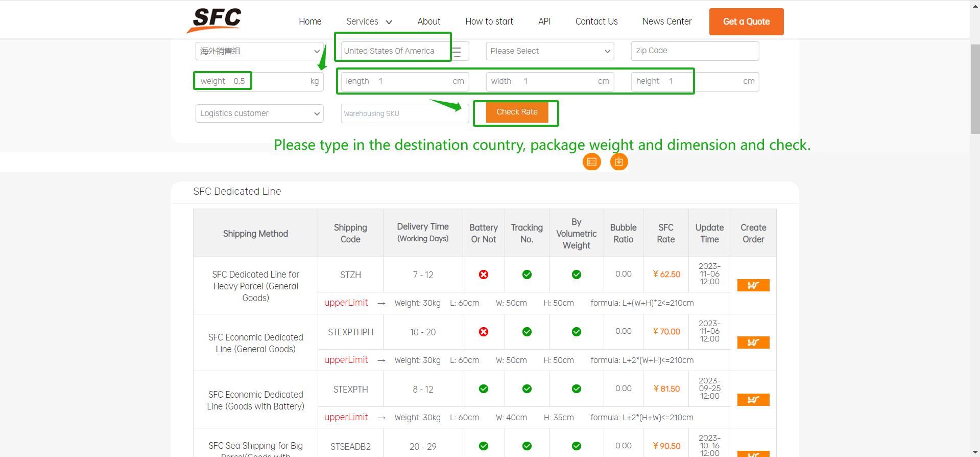
Task: Open the 海外销售组 dropdown
Action: (259, 51)
